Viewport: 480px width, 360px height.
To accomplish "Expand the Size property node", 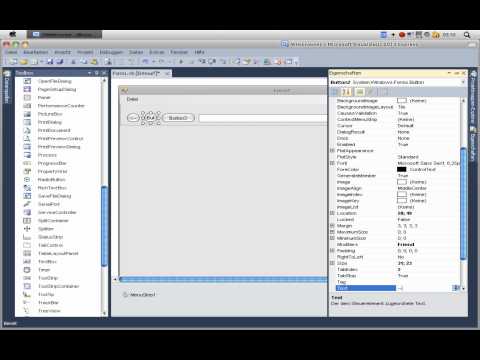I will [332, 263].
